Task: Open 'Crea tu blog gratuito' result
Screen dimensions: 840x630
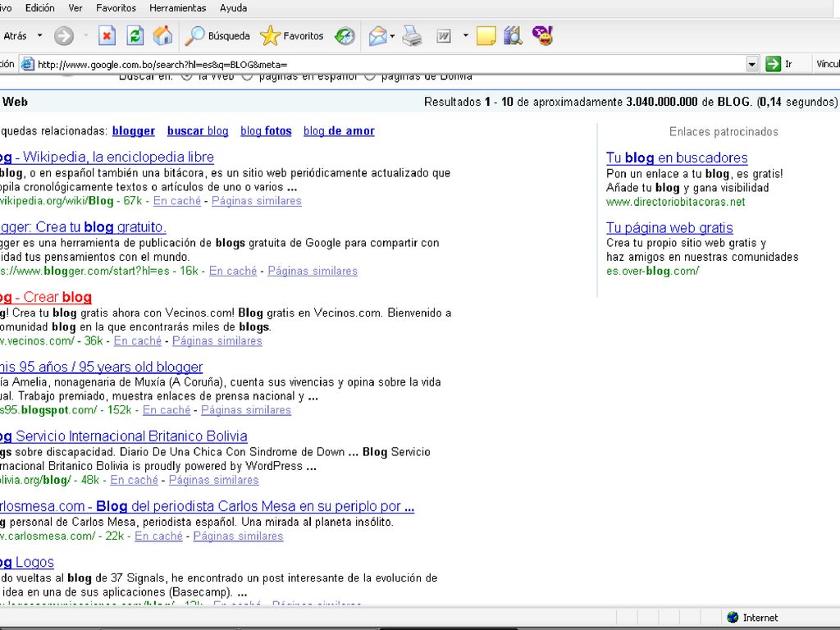Action: pos(83,227)
